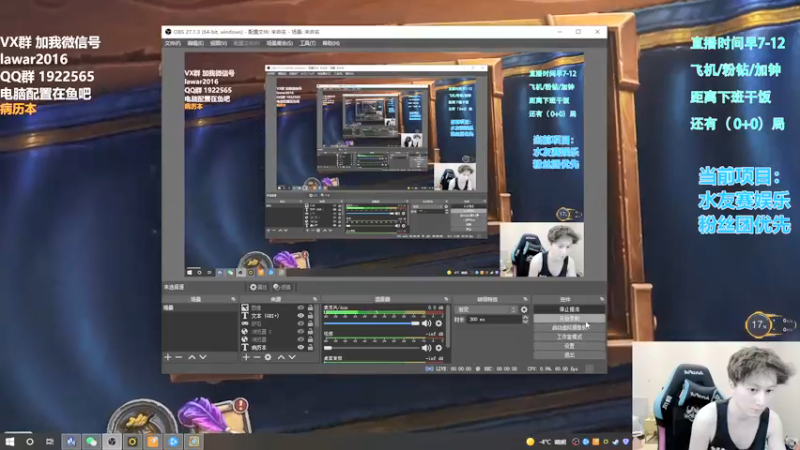
Task: Open transition properties with the gear icon
Action: (x=524, y=310)
